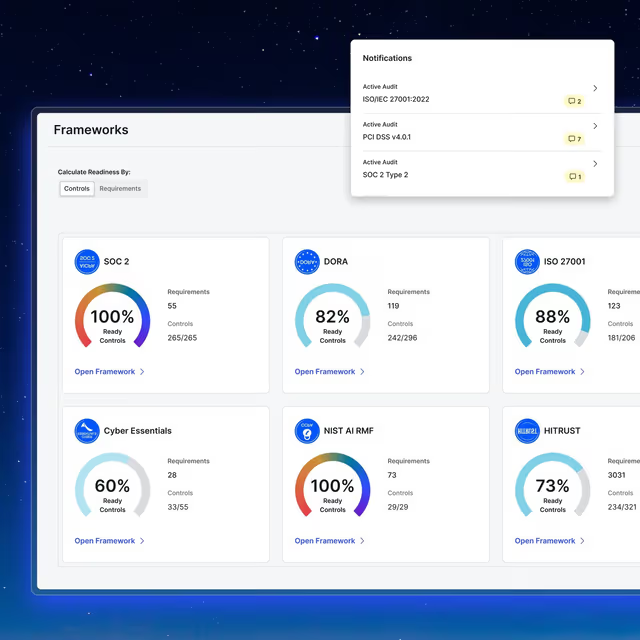Click the NIST AI RMF badge icon
Viewport: 640px width, 640px height.
tap(307, 431)
